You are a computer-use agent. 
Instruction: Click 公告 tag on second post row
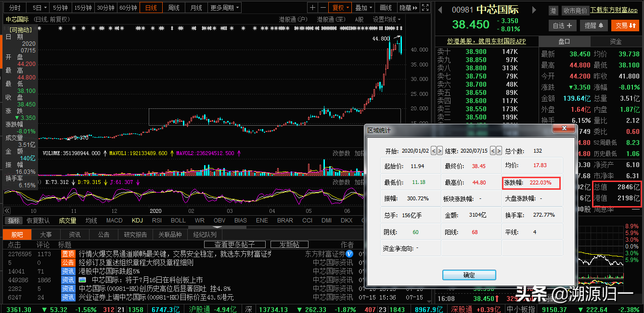[68, 262]
